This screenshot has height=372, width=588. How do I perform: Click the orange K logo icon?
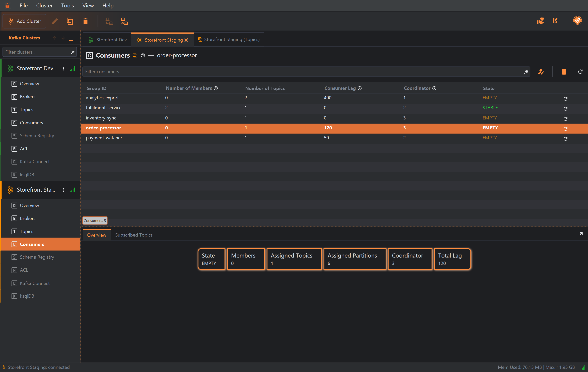pos(555,21)
